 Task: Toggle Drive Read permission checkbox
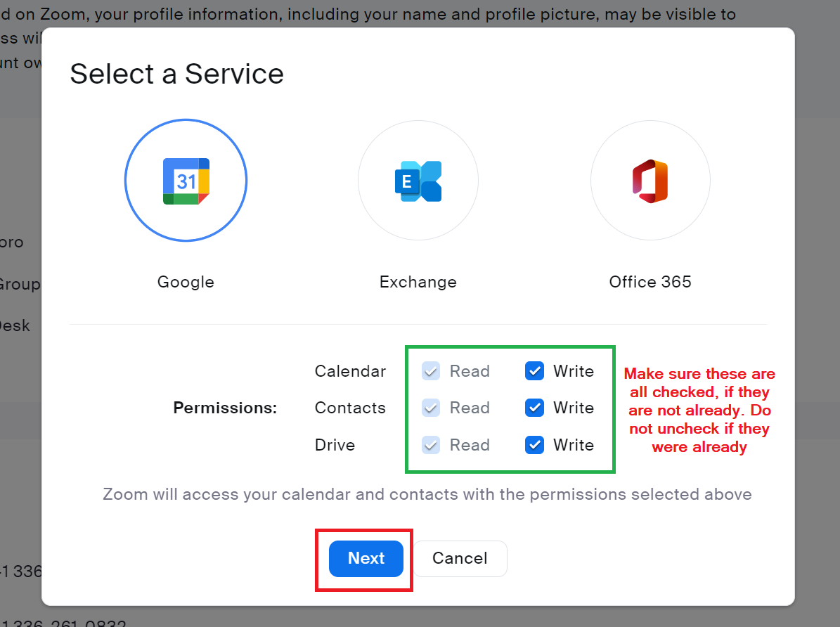click(x=431, y=445)
